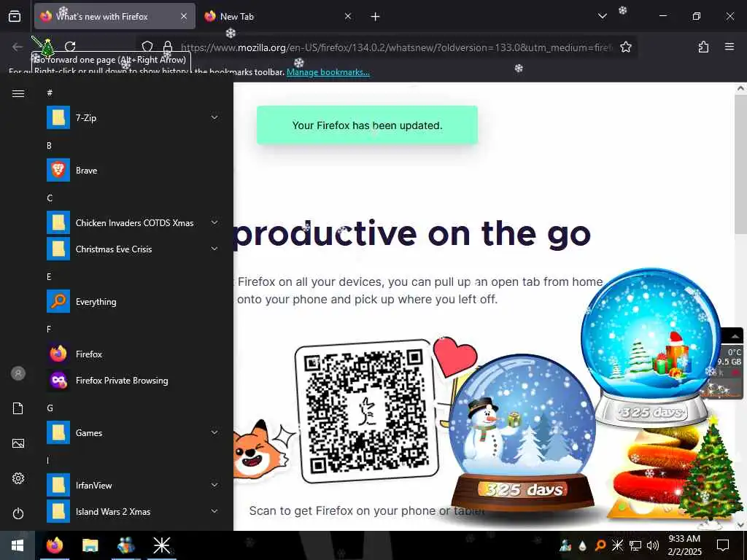Screen dimensions: 747x560
Task: Click the snowflake tray icon
Action: click(x=617, y=545)
